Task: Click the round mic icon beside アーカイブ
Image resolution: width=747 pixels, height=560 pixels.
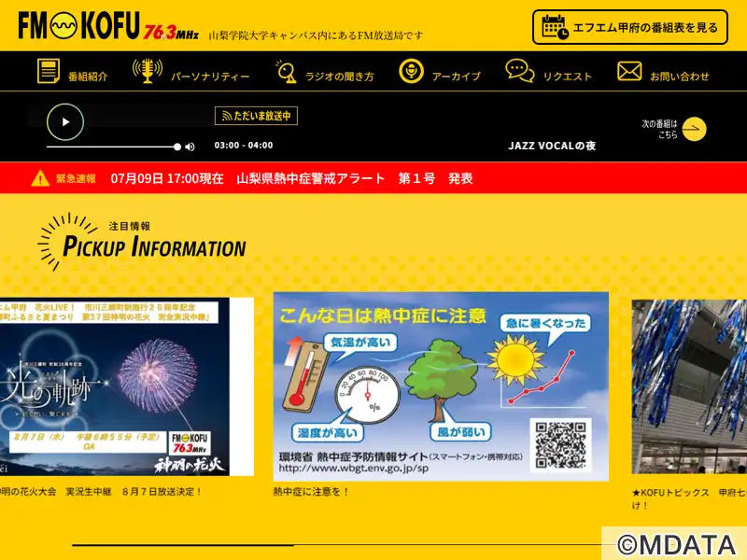Action: pos(411,72)
